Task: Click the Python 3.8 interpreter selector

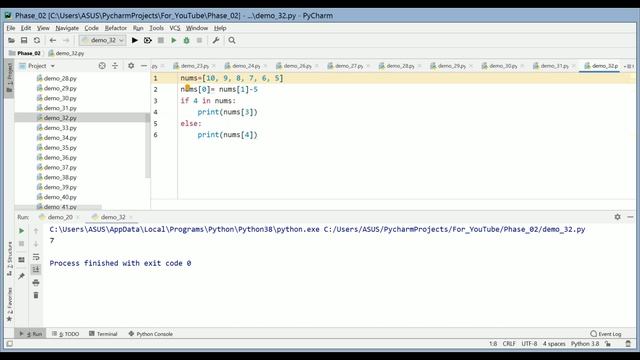Action: pyautogui.click(x=585, y=344)
